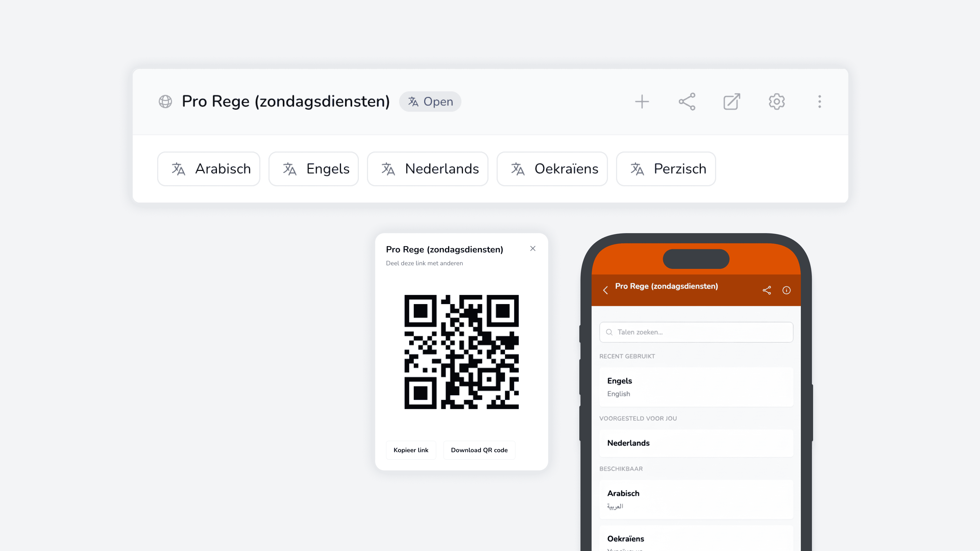Select the Arabisch language chip
980x551 pixels.
coord(209,169)
